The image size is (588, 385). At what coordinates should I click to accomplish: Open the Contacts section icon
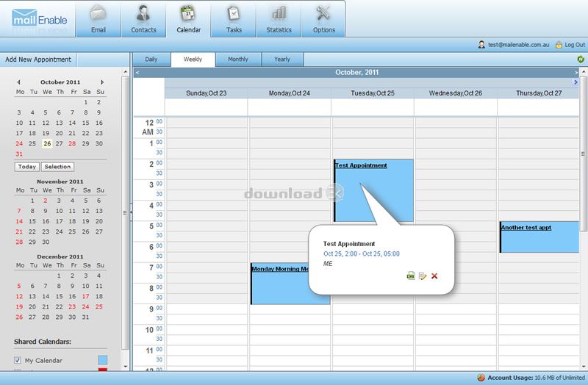[143, 14]
